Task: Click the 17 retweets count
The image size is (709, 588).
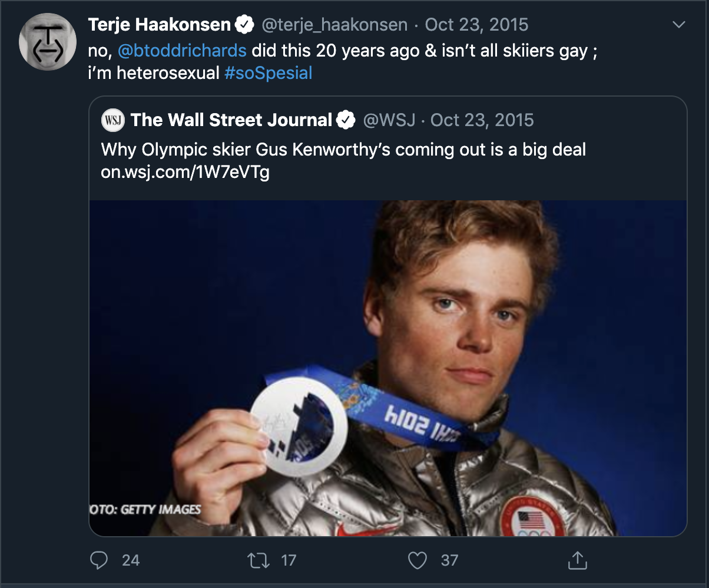Action: pos(289,560)
